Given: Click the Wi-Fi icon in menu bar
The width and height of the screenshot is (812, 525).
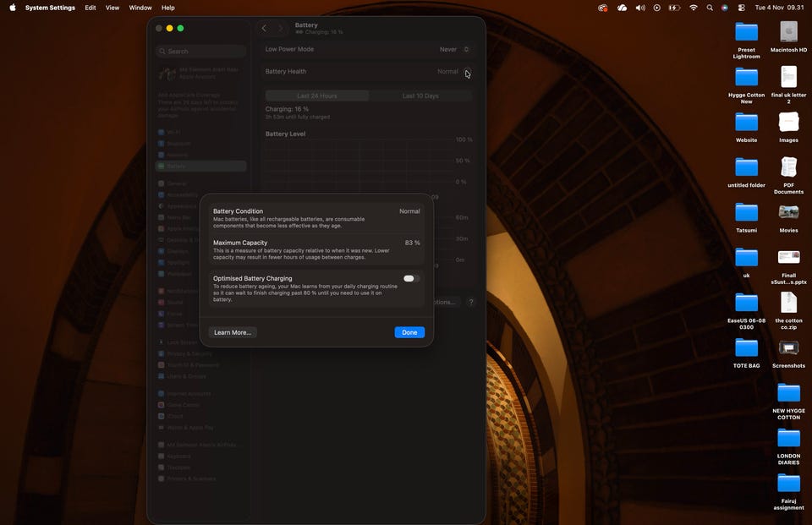Looking at the screenshot, I should click(694, 8).
